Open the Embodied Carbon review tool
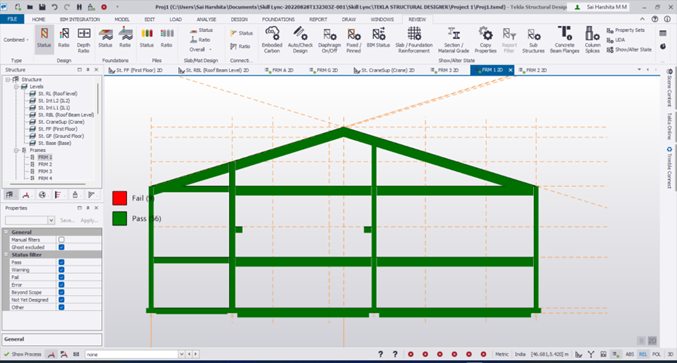The image size is (677, 363). [x=272, y=40]
